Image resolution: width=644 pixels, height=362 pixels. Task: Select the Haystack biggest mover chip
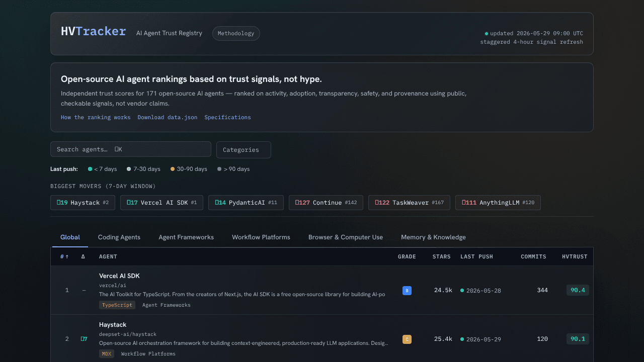point(83,203)
